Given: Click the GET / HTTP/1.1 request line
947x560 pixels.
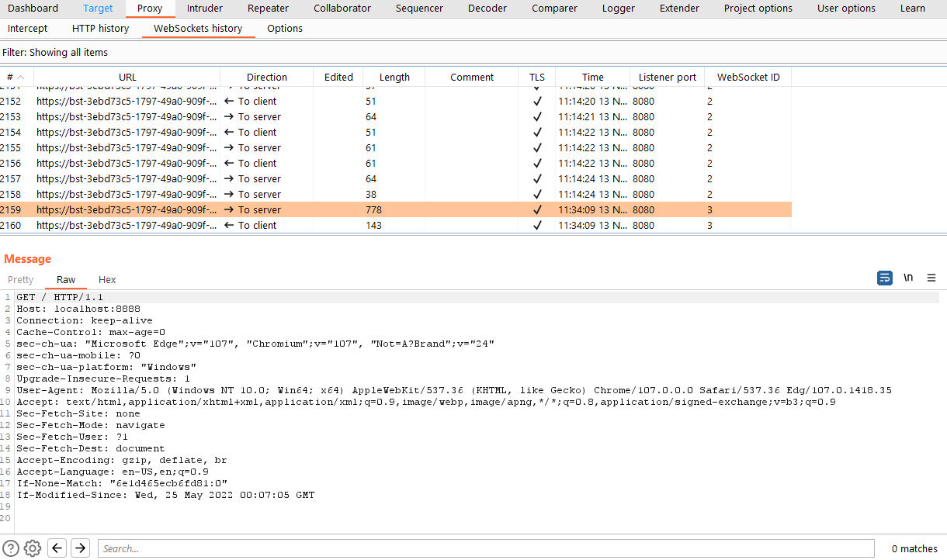Looking at the screenshot, I should (60, 297).
